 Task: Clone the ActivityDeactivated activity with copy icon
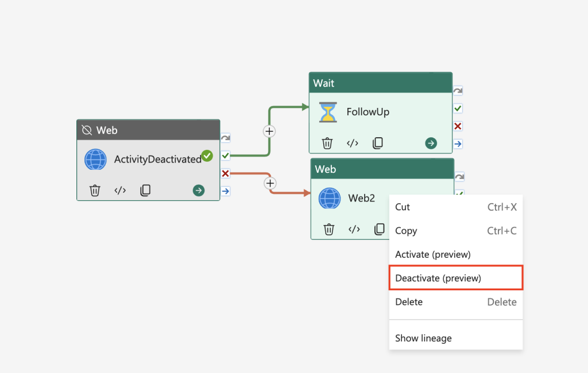point(145,191)
